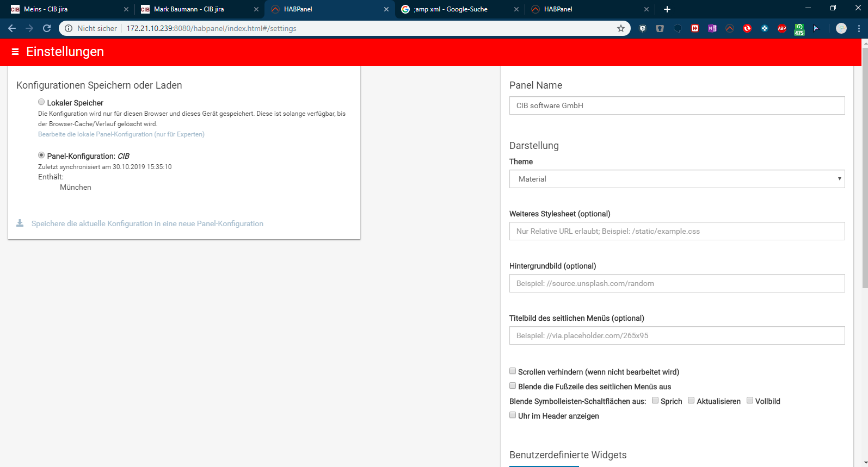Screen dimensions: 868x467
Task: Reload the page
Action: 47,28
